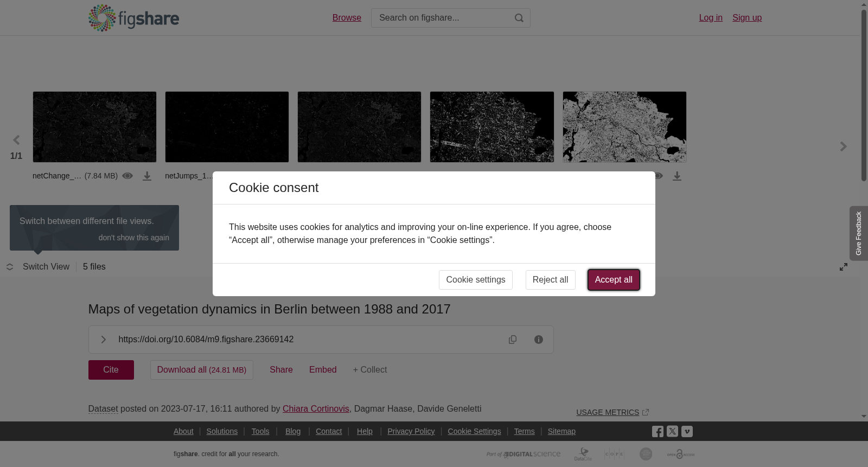Viewport: 868px width, 467px height.
Task: Open figshare X (Twitter) page
Action: (x=672, y=432)
